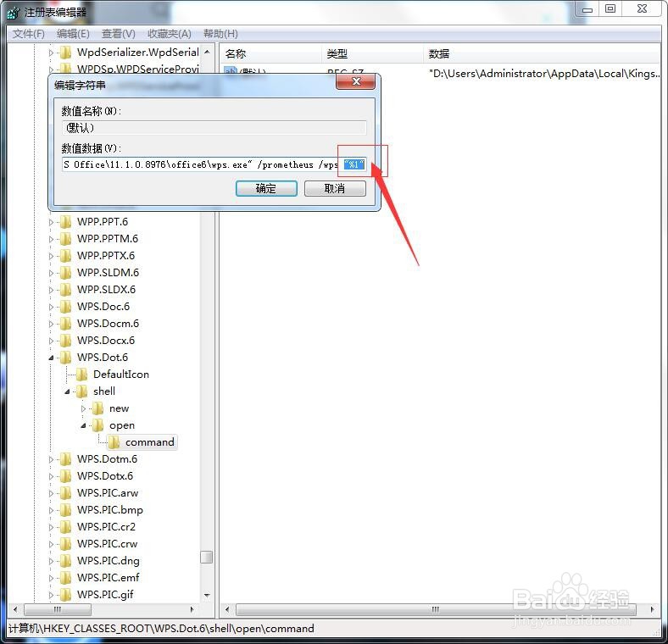The height and width of the screenshot is (644, 668).
Task: Click tree horizontal scrollbar thumb
Action: (x=58, y=610)
